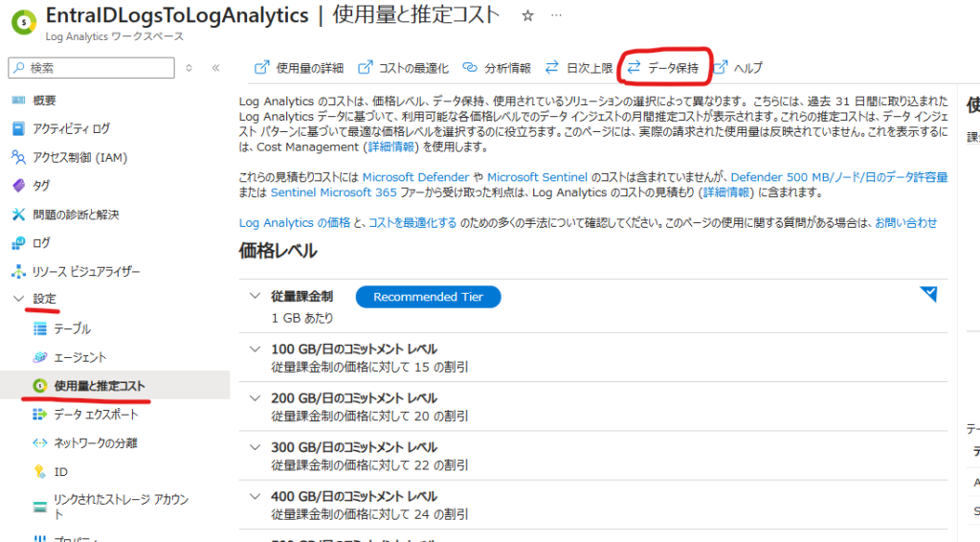The height and width of the screenshot is (542, 980).
Task: Expand the 従量課金制 pricing tier
Action: [255, 296]
